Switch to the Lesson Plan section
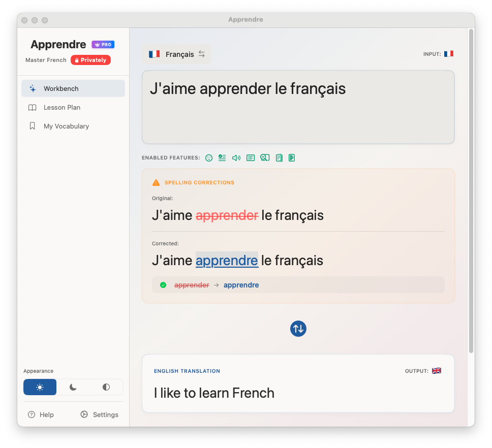The width and height of the screenshot is (492, 448). (x=63, y=107)
